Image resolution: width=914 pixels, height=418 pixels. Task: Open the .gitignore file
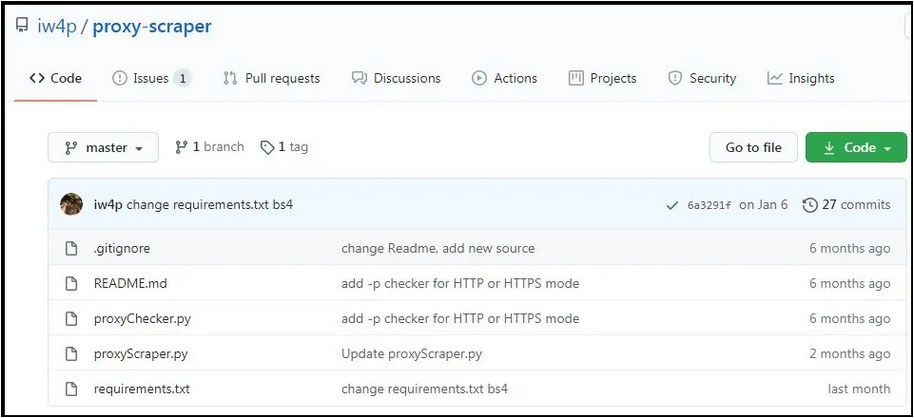pos(122,248)
